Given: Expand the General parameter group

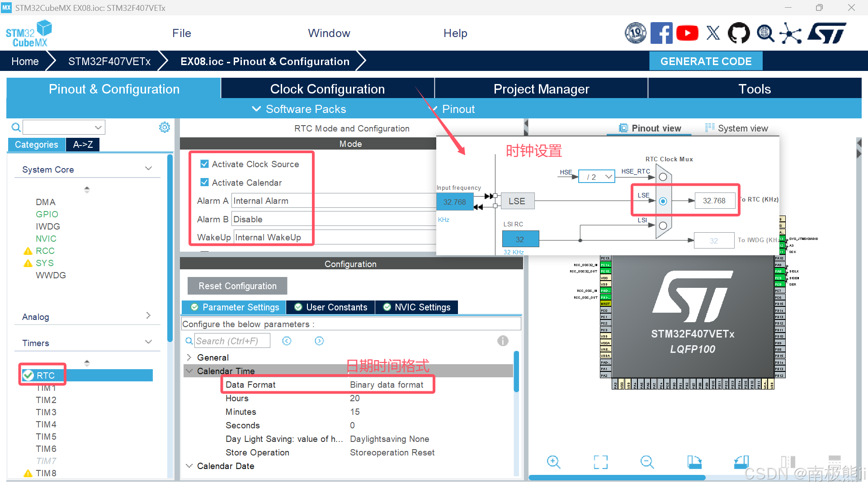Looking at the screenshot, I should (x=189, y=357).
